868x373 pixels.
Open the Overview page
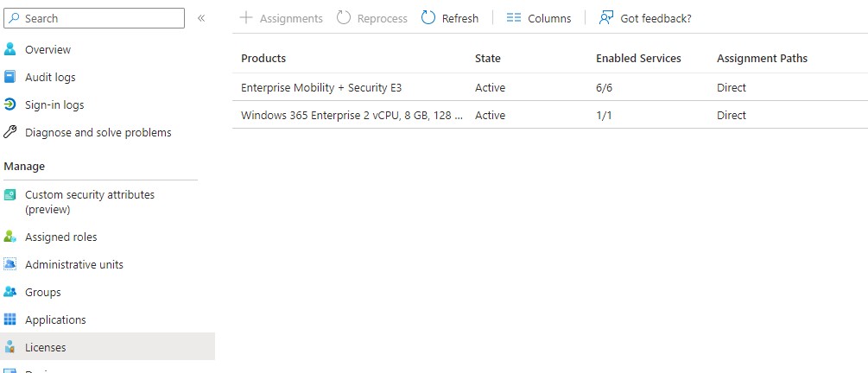click(48, 50)
